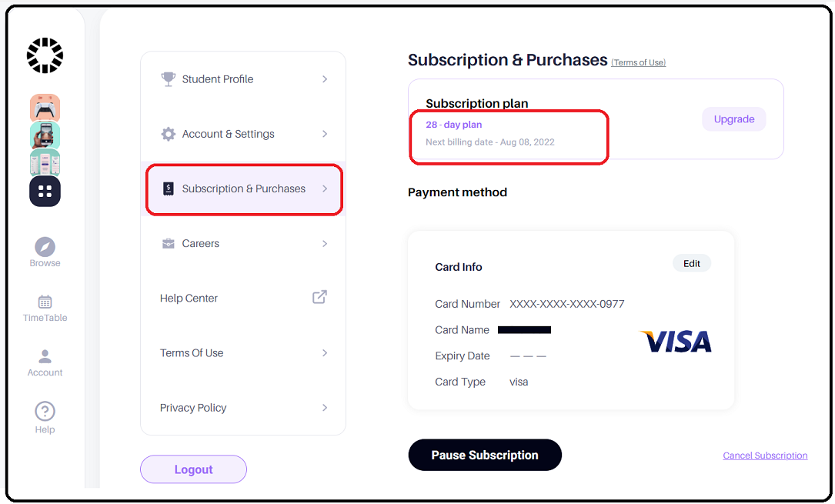Open Help Center external link icon
Screen dimensions: 835x504
click(319, 297)
